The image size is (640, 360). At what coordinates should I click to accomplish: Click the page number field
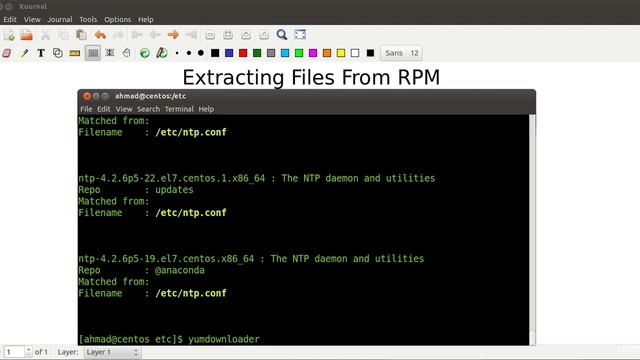(14, 352)
